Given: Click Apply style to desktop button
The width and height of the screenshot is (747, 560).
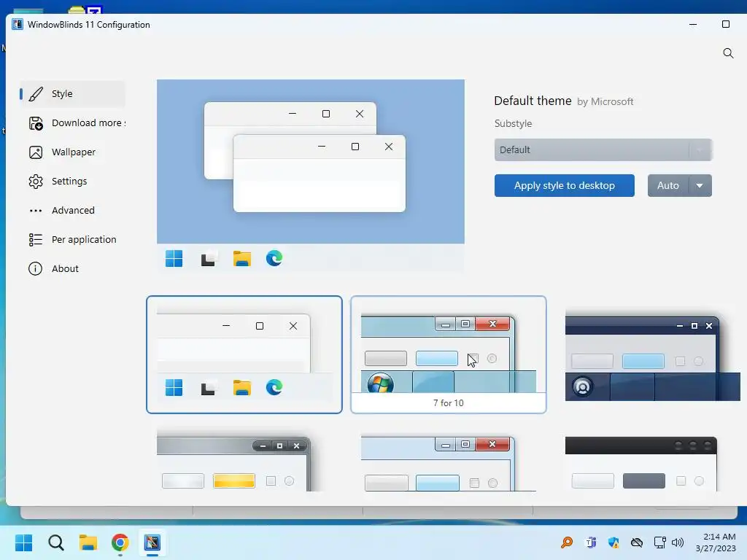Looking at the screenshot, I should [x=564, y=186].
